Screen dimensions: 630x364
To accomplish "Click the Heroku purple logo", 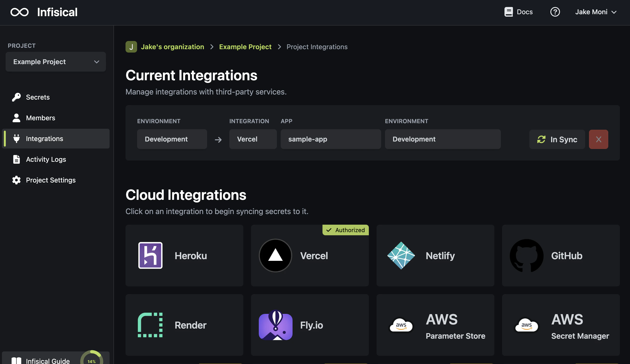I will 151,255.
